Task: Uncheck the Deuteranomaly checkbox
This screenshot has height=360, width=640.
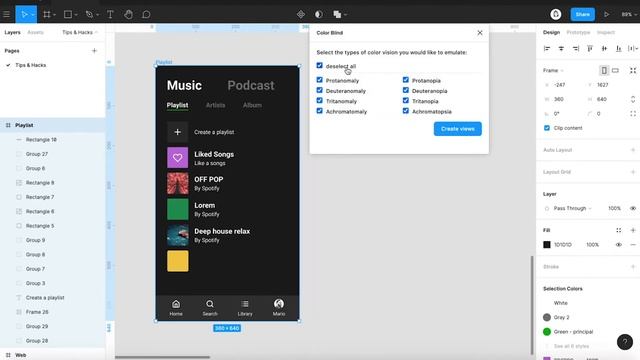Action: pos(319,90)
